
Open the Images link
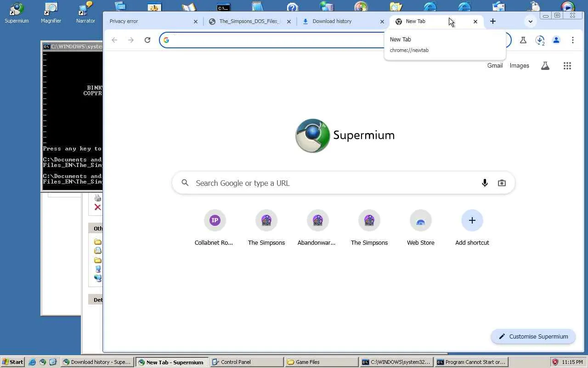[520, 66]
